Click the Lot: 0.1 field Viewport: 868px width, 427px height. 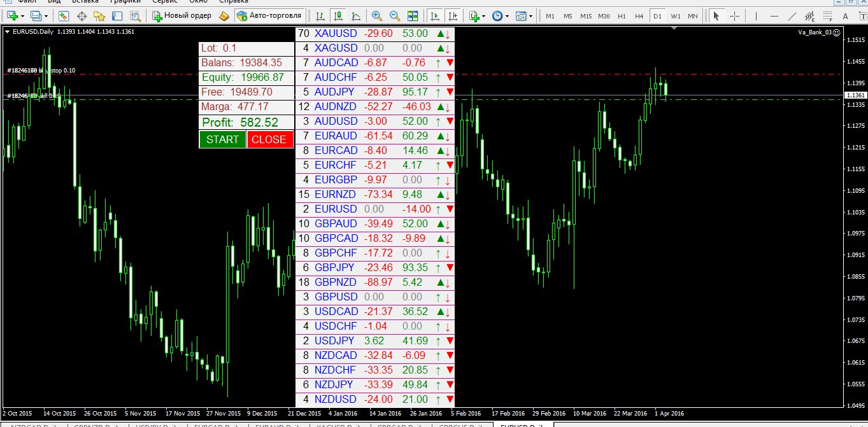pos(246,48)
